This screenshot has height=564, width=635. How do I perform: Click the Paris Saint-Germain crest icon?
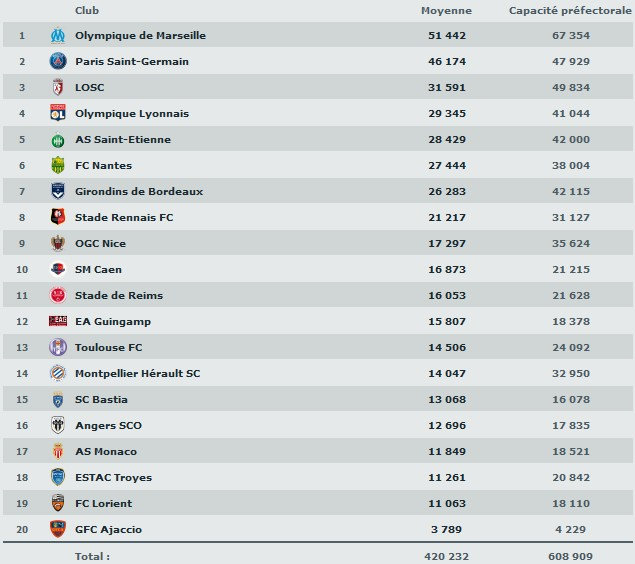click(57, 61)
